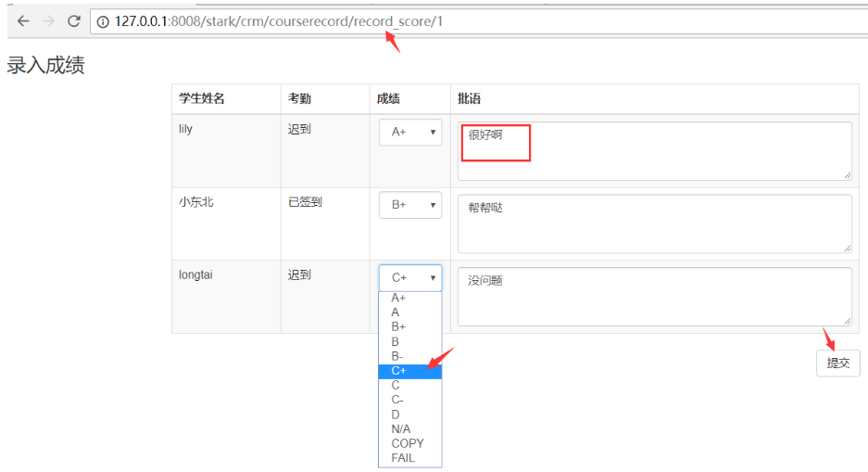This screenshot has width=868, height=472.
Task: Grab the resize handle of 没问题 comment box
Action: pos(848,322)
